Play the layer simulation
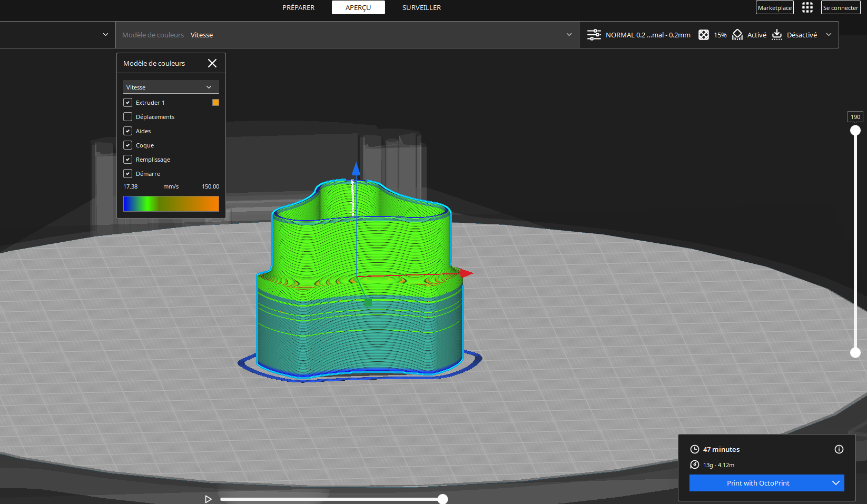Viewport: 867px width, 504px height. 208,499
